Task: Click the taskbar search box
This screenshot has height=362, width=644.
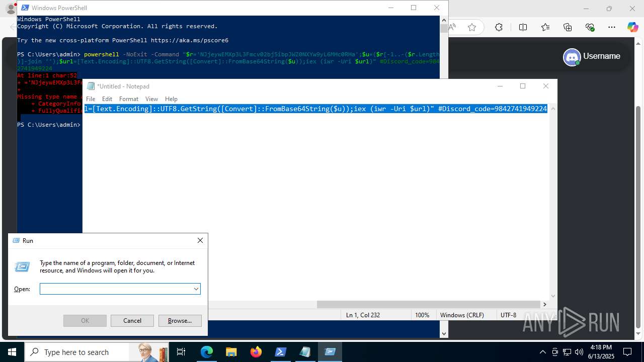Action: pyautogui.click(x=97, y=352)
